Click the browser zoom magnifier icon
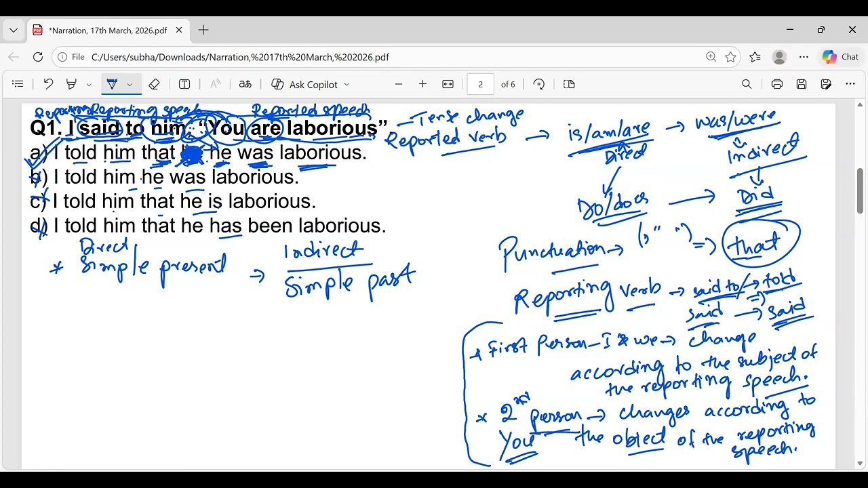The width and height of the screenshot is (868, 488). point(711,57)
